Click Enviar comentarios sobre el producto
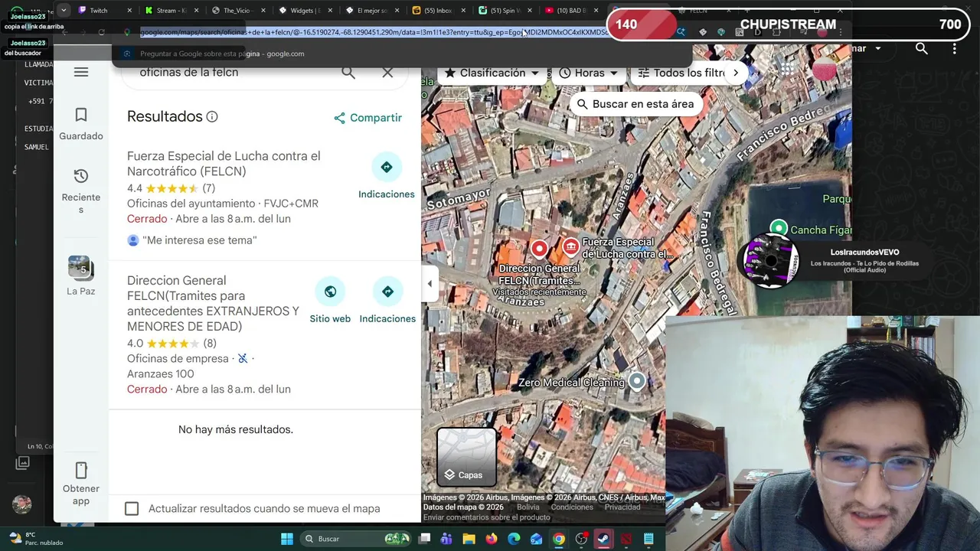The height and width of the screenshot is (551, 980). click(487, 517)
